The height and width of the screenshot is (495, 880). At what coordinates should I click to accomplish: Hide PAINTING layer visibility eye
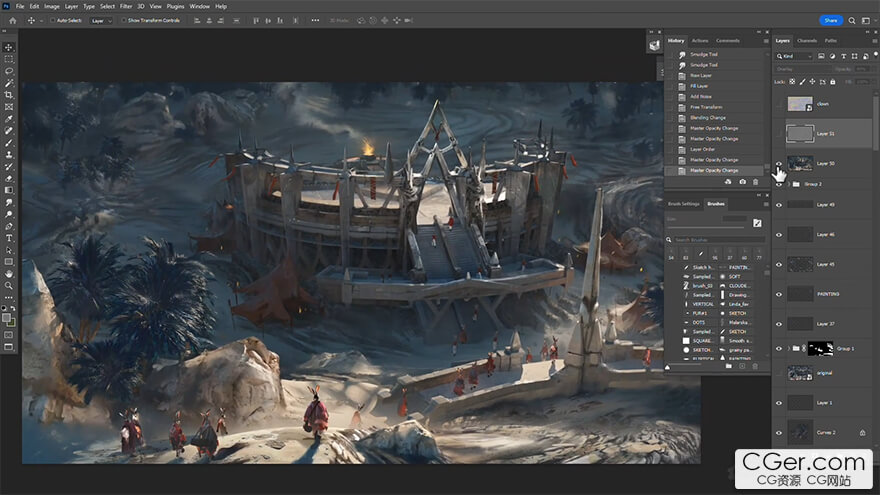[779, 294]
